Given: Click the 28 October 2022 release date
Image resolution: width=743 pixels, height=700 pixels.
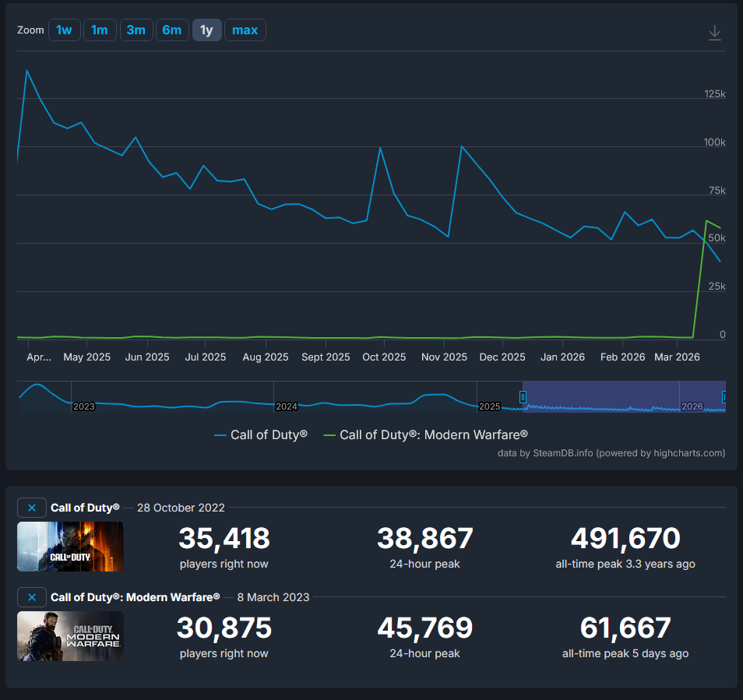Looking at the screenshot, I should coord(181,508).
